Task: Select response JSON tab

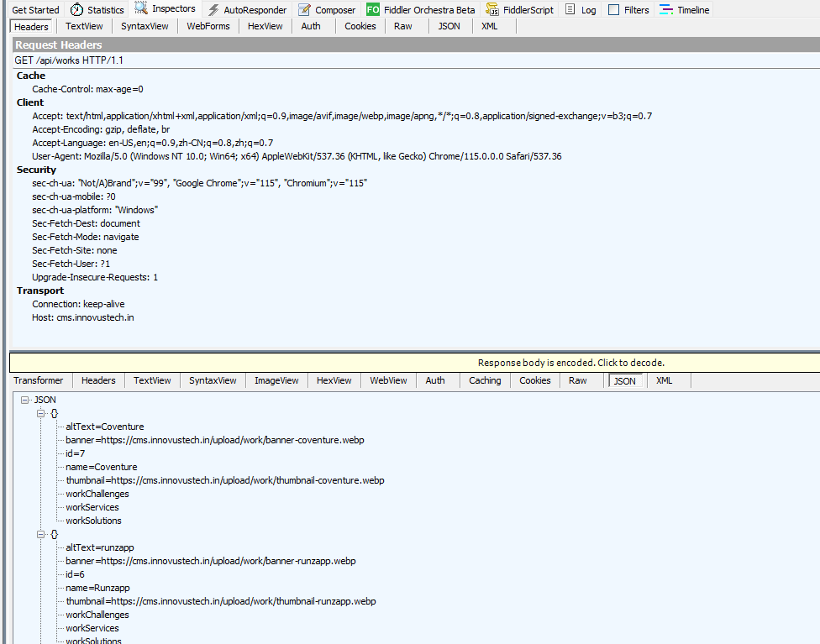Action: click(624, 381)
